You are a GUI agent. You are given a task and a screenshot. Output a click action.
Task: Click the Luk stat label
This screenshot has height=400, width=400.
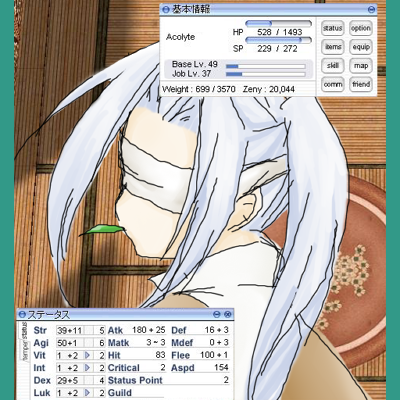(42, 393)
